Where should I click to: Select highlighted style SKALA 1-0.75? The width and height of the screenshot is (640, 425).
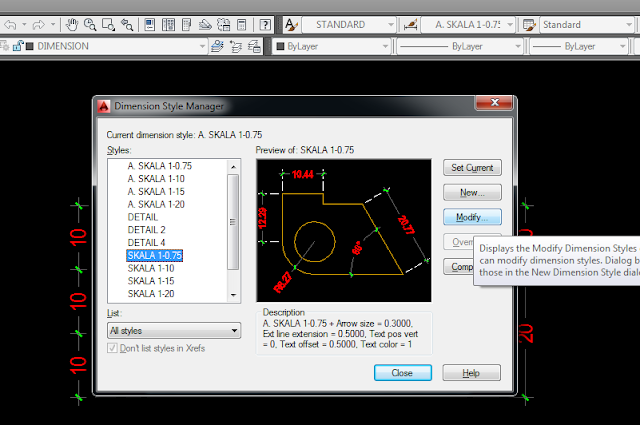coord(155,256)
